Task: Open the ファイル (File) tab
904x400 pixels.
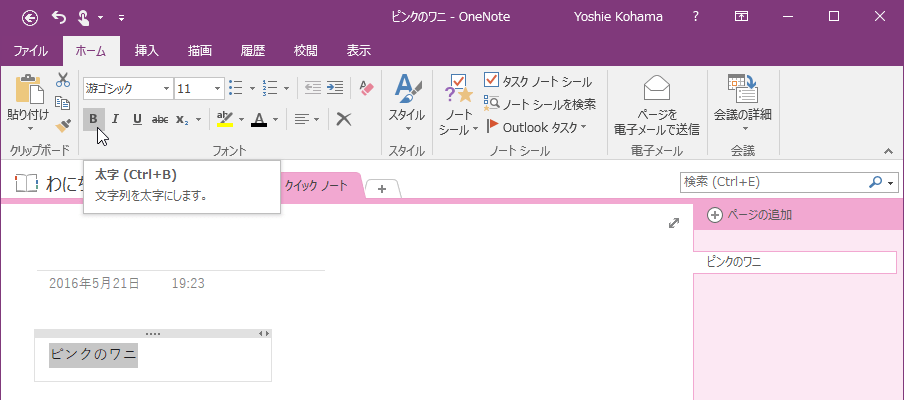Action: [31, 51]
